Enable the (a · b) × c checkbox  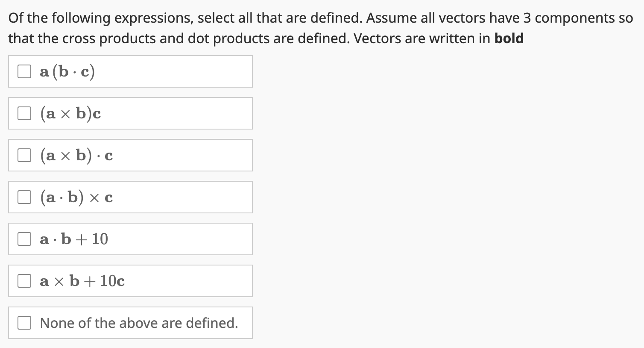(x=24, y=197)
